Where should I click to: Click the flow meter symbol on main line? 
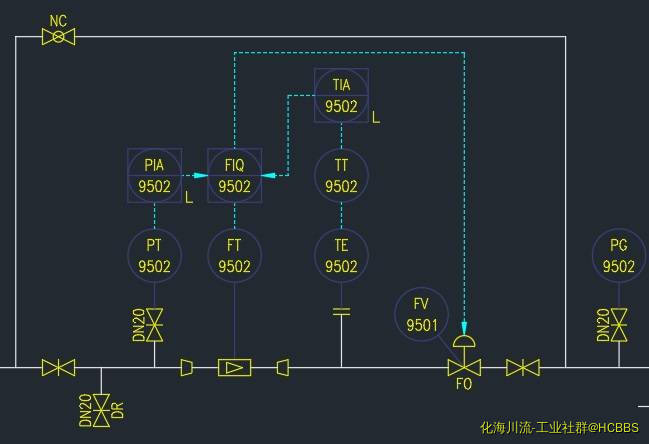pyautogui.click(x=234, y=368)
